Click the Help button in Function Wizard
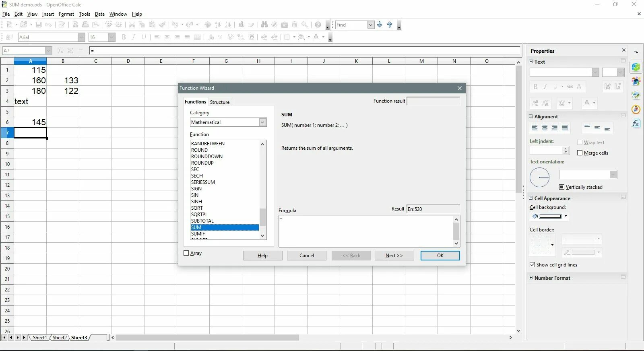644x351 pixels. tap(262, 256)
